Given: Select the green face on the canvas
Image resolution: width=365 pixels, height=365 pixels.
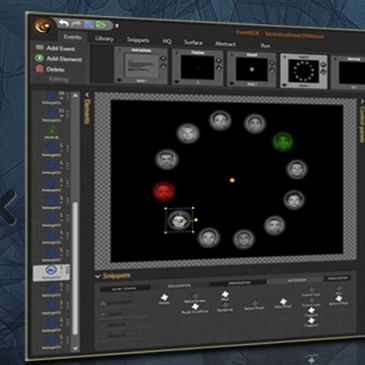Looking at the screenshot, I should pyautogui.click(x=283, y=141).
